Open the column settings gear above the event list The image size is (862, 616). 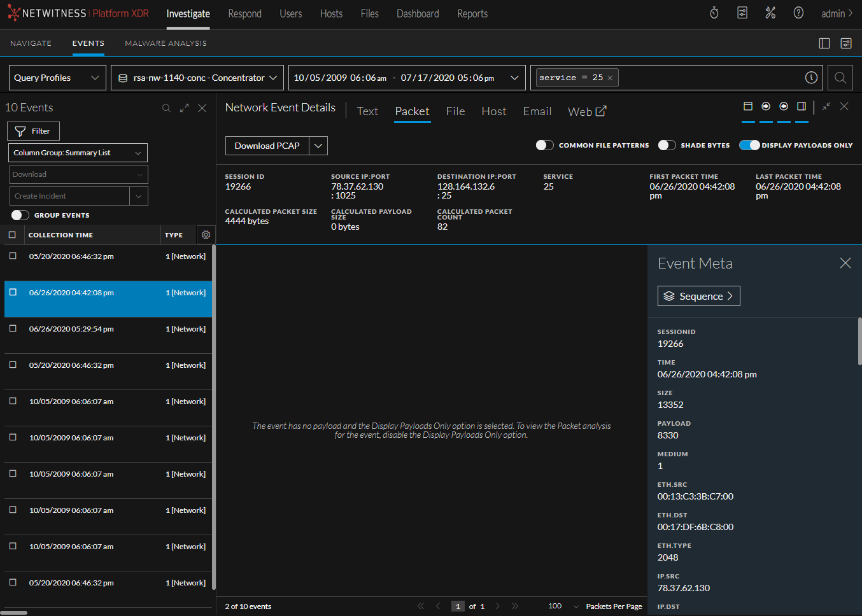[205, 235]
